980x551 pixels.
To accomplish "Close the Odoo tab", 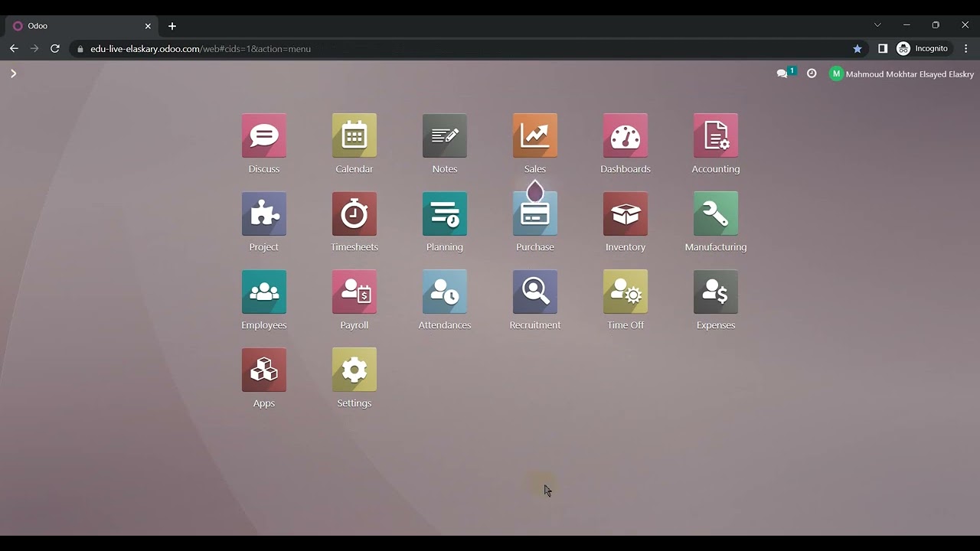I will (x=148, y=26).
